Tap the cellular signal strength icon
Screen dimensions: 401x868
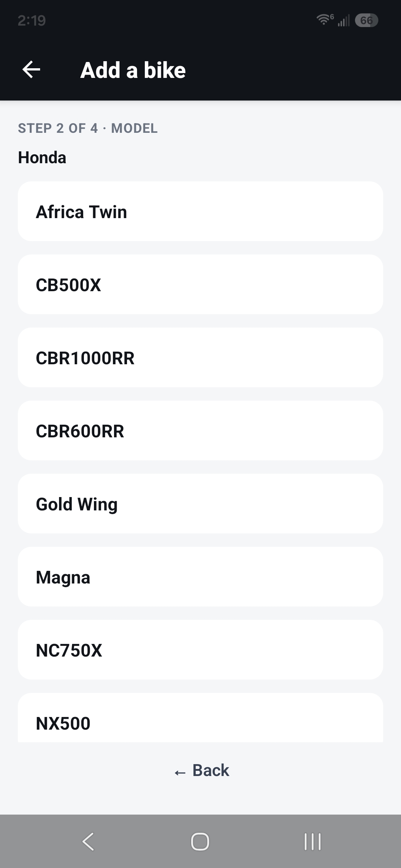pyautogui.click(x=344, y=20)
